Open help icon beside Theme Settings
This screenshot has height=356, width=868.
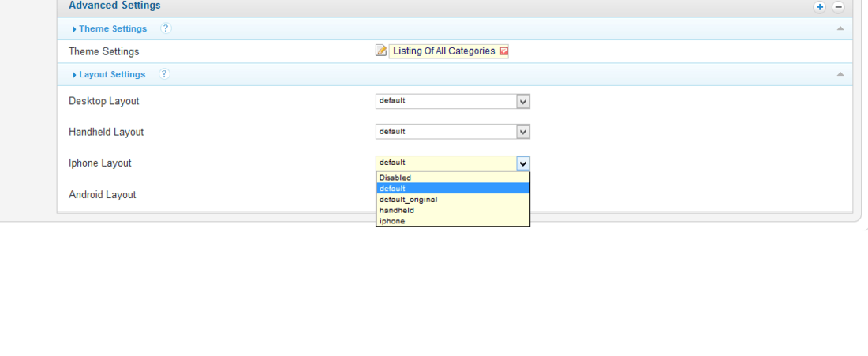[x=166, y=28]
